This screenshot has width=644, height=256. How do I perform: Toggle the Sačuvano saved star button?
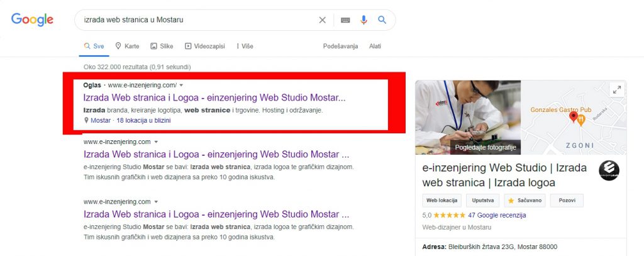coord(525,201)
